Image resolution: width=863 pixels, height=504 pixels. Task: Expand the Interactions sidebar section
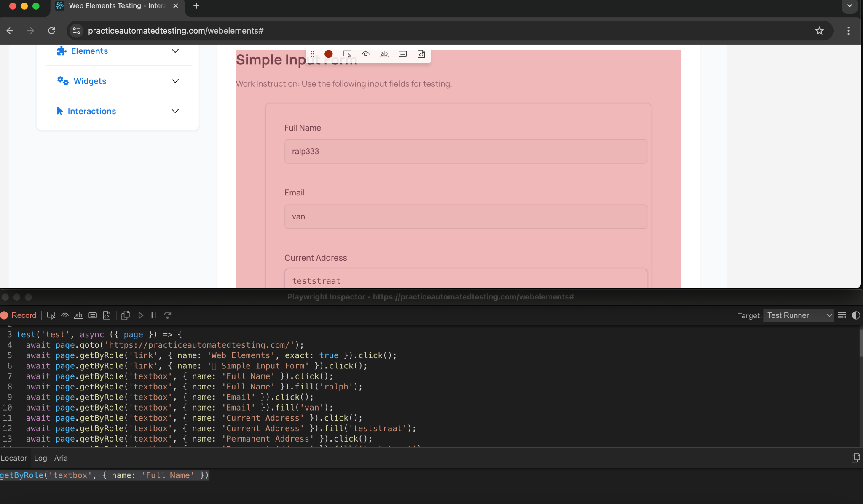click(175, 111)
